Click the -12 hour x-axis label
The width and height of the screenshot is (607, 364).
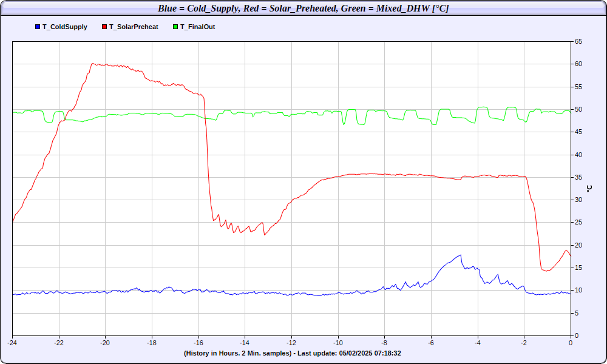[x=291, y=343]
